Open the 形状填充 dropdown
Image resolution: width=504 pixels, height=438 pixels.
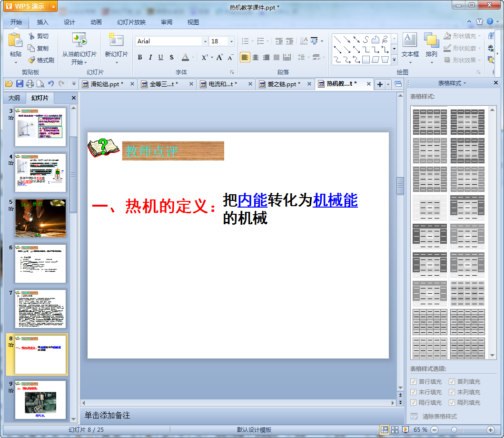[480, 36]
